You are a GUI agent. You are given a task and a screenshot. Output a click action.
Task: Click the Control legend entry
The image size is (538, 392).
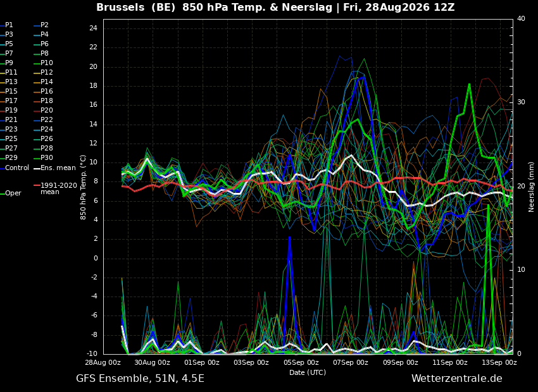(x=15, y=168)
